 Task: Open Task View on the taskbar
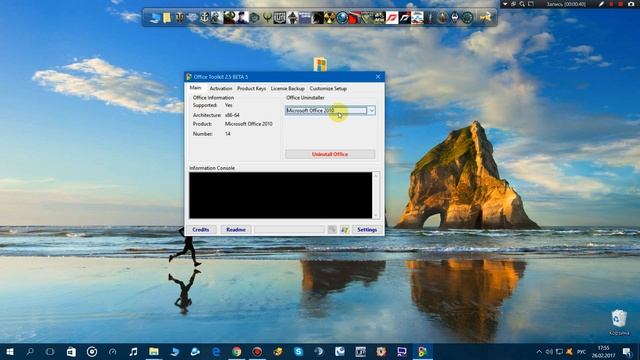50,351
